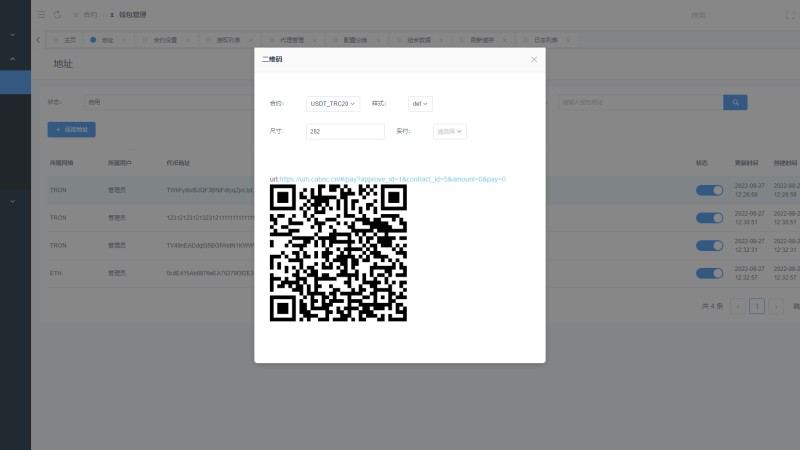Switch to the 刷新缓存 tab
The width and height of the screenshot is (800, 450).
(482, 40)
